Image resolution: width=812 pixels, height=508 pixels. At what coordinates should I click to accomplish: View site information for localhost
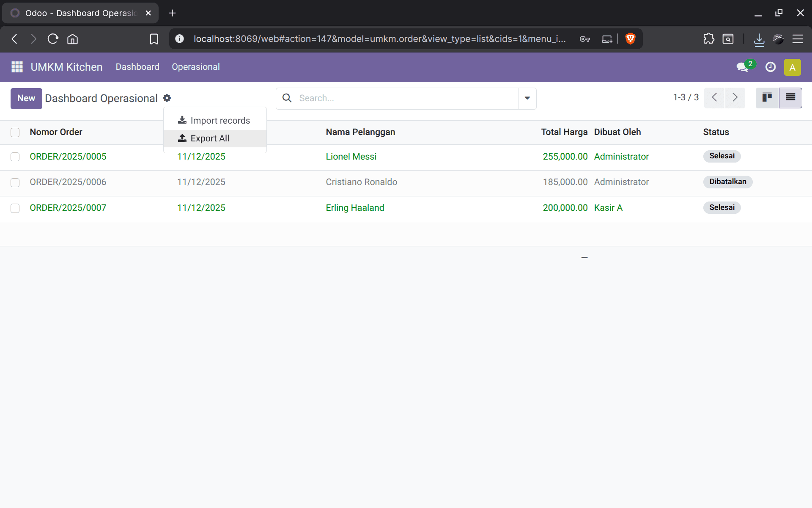[x=179, y=39]
